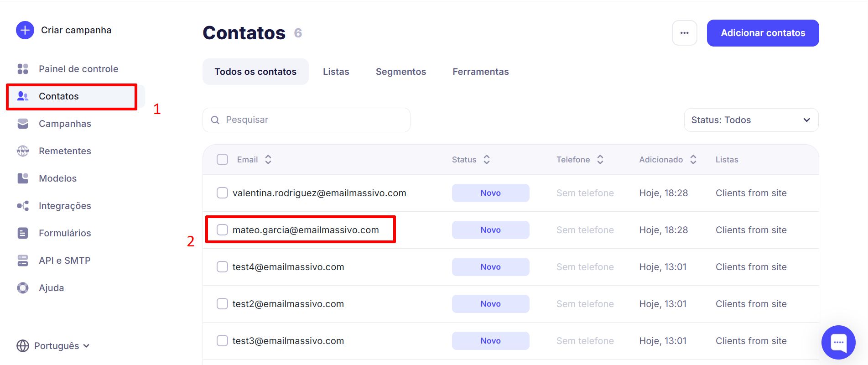The height and width of the screenshot is (365, 868).
Task: Tick the select-all checkbox in table header
Action: tap(222, 160)
